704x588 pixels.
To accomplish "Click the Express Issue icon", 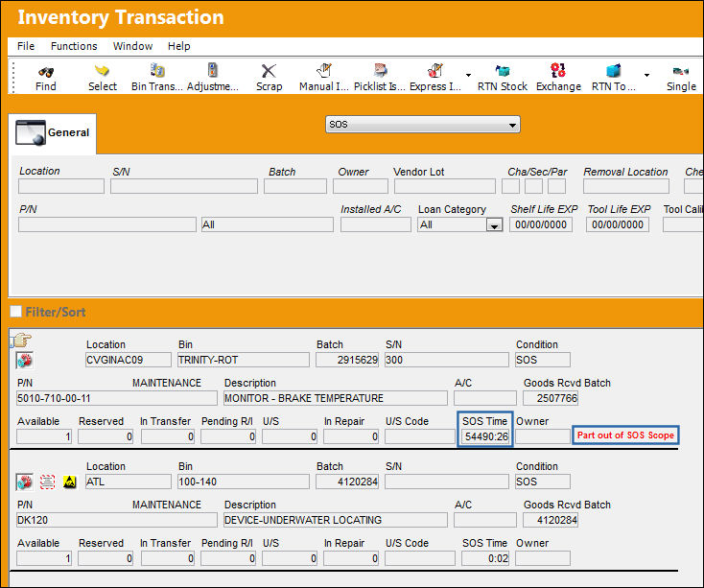I will tap(434, 70).
